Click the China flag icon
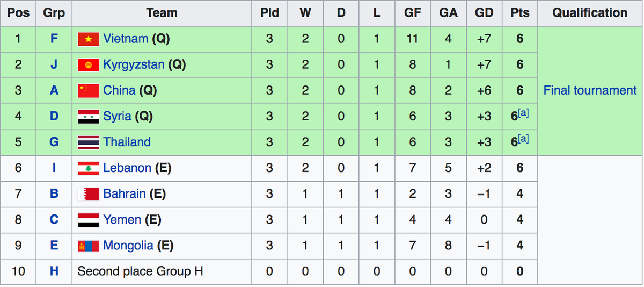 click(88, 91)
